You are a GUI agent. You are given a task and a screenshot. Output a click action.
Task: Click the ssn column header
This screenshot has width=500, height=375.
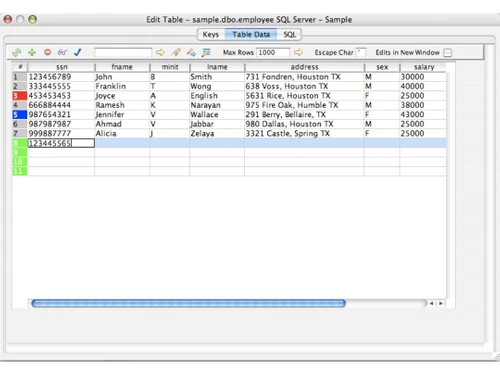[x=61, y=67]
